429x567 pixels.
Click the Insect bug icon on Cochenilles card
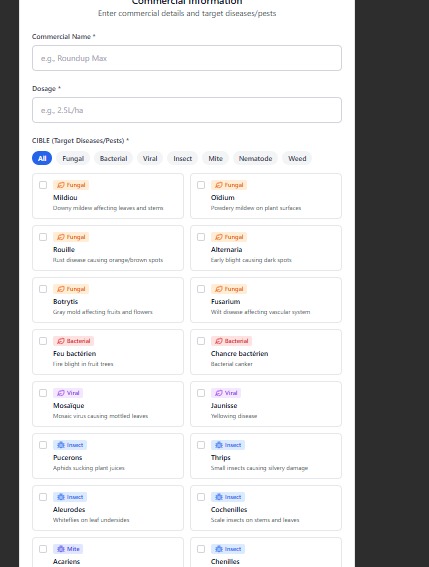219,497
